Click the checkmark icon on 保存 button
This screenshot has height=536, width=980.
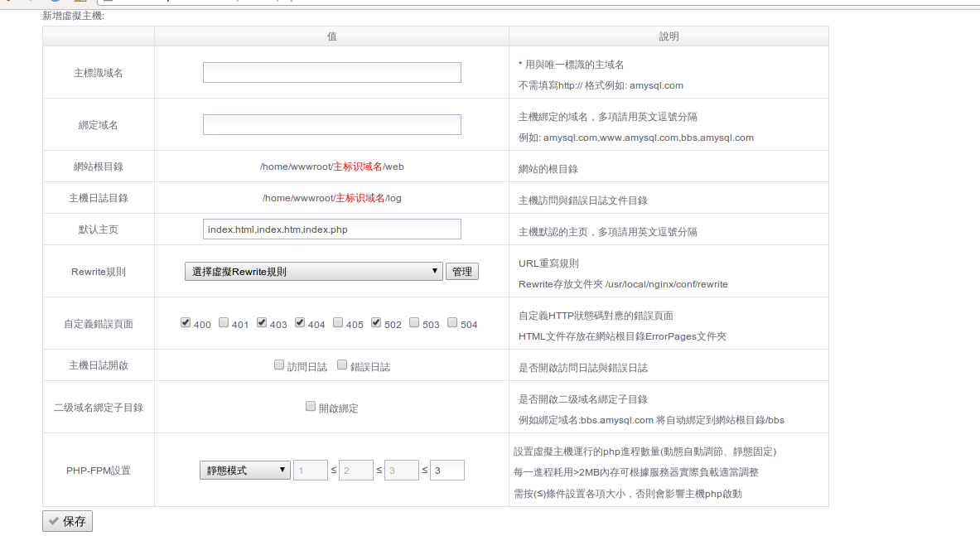[54, 522]
